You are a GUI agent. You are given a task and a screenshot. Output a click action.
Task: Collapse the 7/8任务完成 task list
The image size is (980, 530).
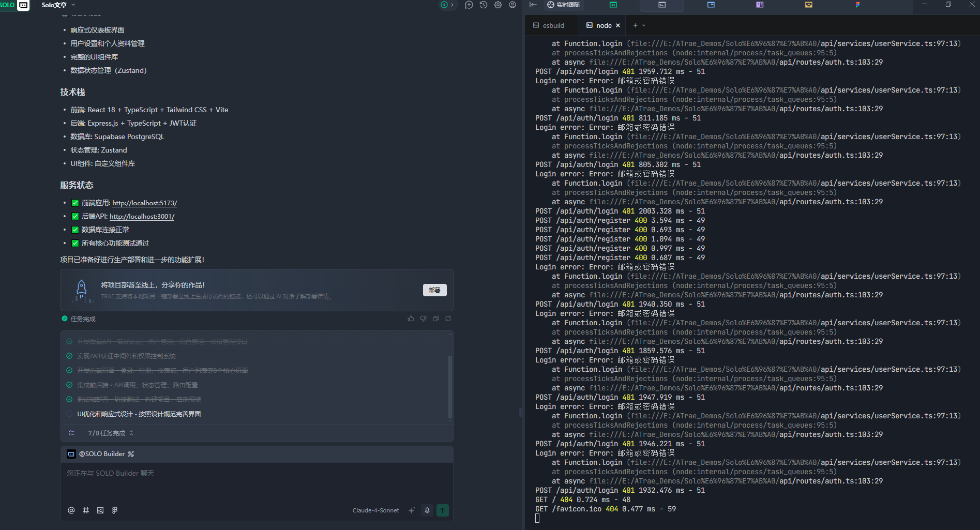click(x=131, y=433)
